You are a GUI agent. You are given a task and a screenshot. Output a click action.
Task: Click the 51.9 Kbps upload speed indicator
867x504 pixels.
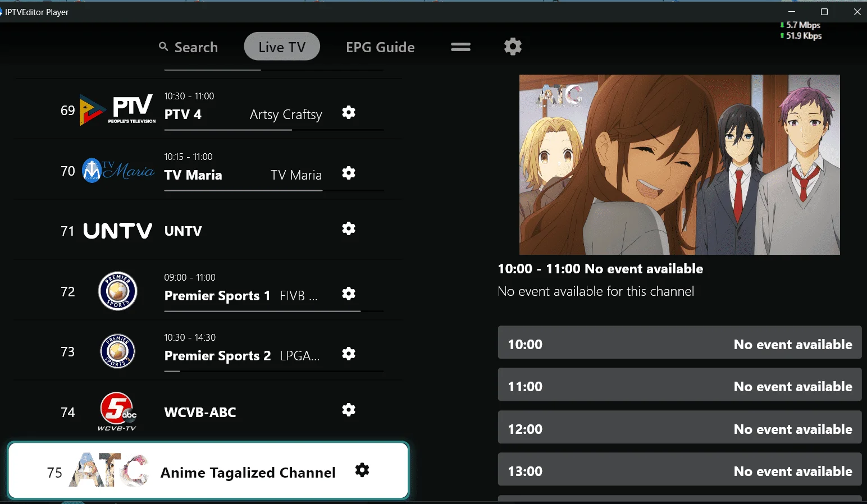point(801,36)
